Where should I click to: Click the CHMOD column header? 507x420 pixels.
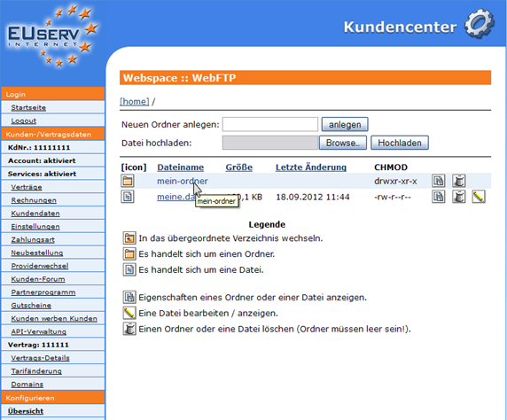click(x=391, y=167)
